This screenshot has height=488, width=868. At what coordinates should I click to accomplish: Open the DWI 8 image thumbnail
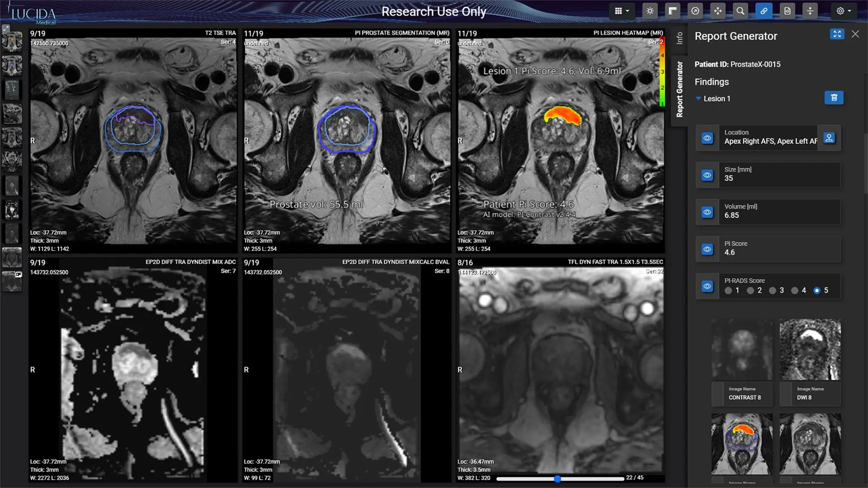click(810, 350)
